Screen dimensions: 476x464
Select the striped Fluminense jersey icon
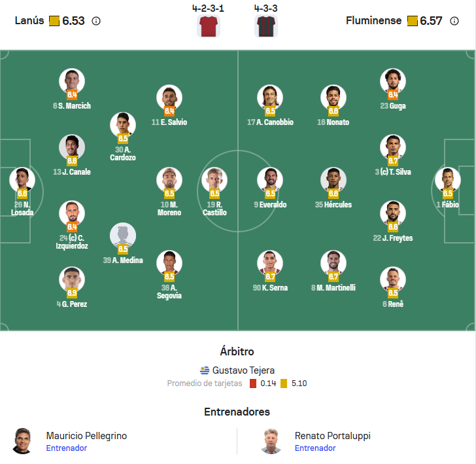[x=265, y=26]
